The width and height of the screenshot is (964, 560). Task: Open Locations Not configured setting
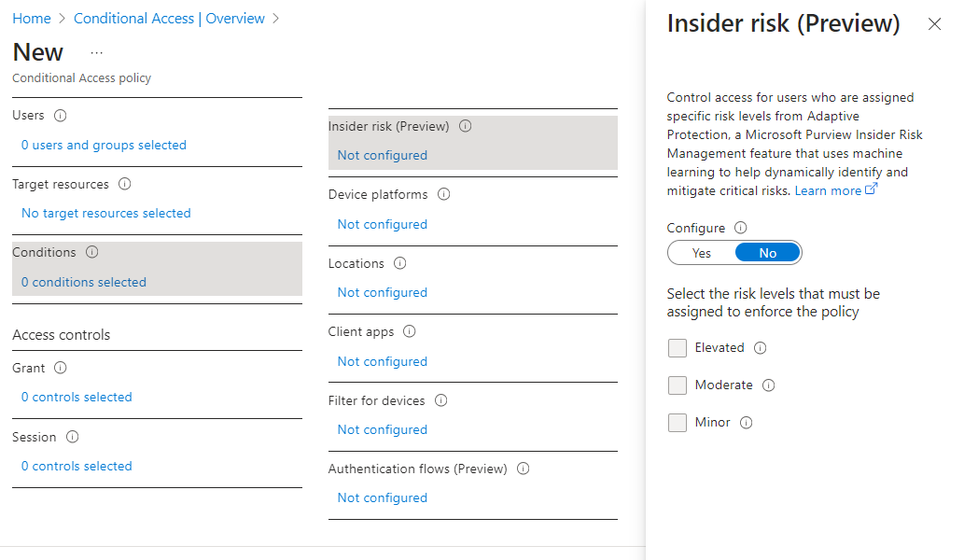coord(383,292)
